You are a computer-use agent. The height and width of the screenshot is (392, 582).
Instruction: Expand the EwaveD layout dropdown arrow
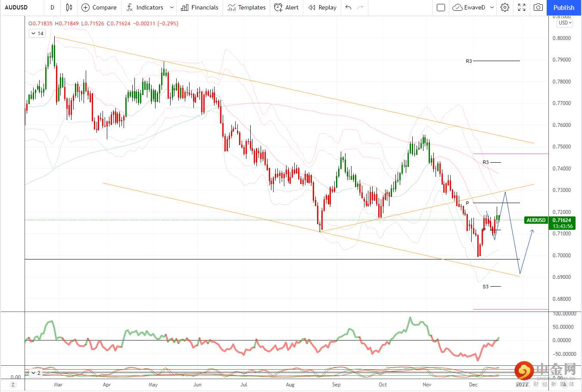[492, 7]
